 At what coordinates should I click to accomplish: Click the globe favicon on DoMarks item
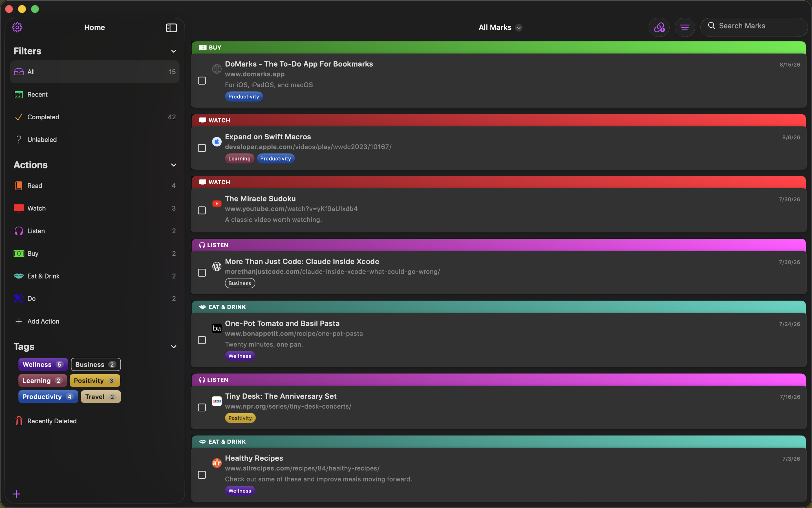[x=217, y=69]
